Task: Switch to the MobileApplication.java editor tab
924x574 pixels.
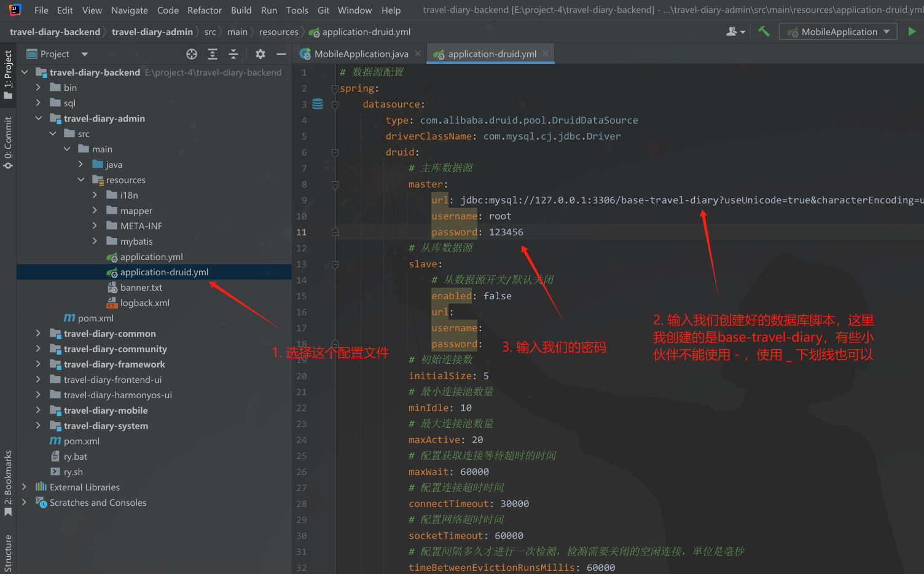Action: tap(361, 54)
